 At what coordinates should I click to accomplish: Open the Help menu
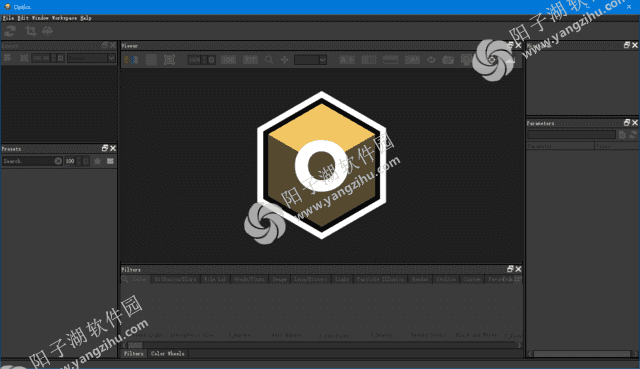coord(86,18)
